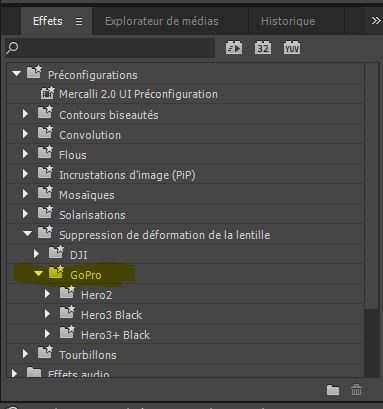Expand the Hero2 presets folder
Viewport: 383px width, 409px height.
pos(47,294)
